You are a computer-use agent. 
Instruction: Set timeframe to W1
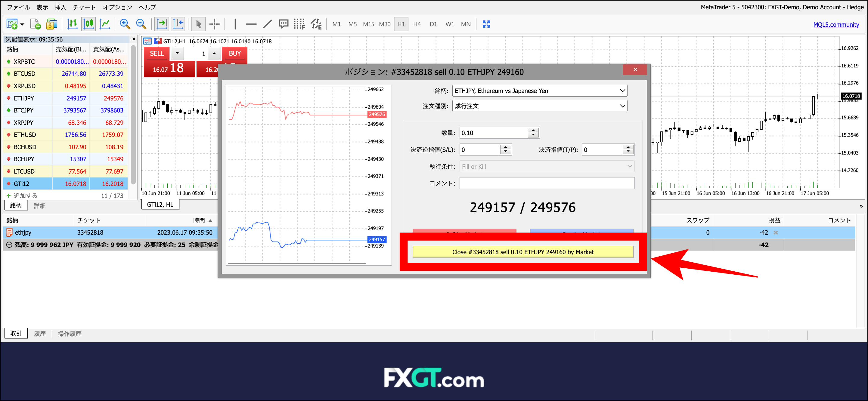point(450,24)
